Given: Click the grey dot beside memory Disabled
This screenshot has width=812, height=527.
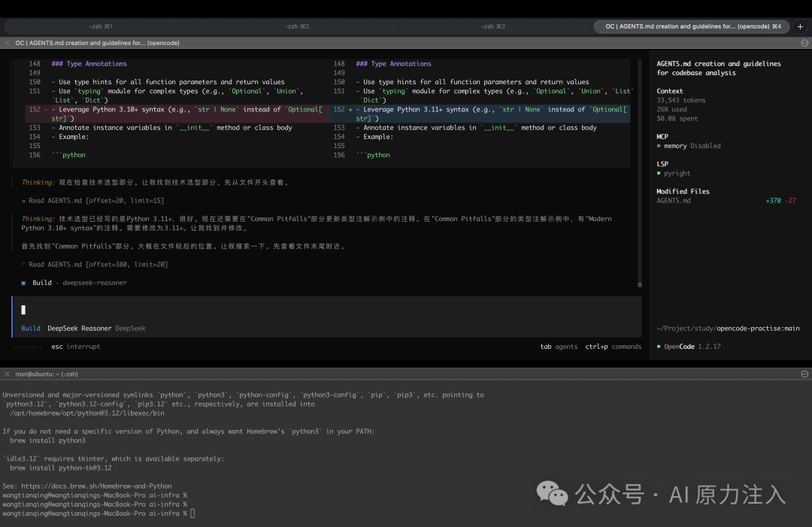Looking at the screenshot, I should (x=659, y=146).
